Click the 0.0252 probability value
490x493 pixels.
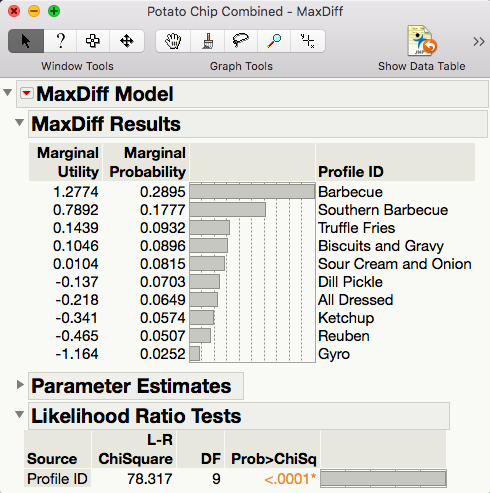click(163, 354)
